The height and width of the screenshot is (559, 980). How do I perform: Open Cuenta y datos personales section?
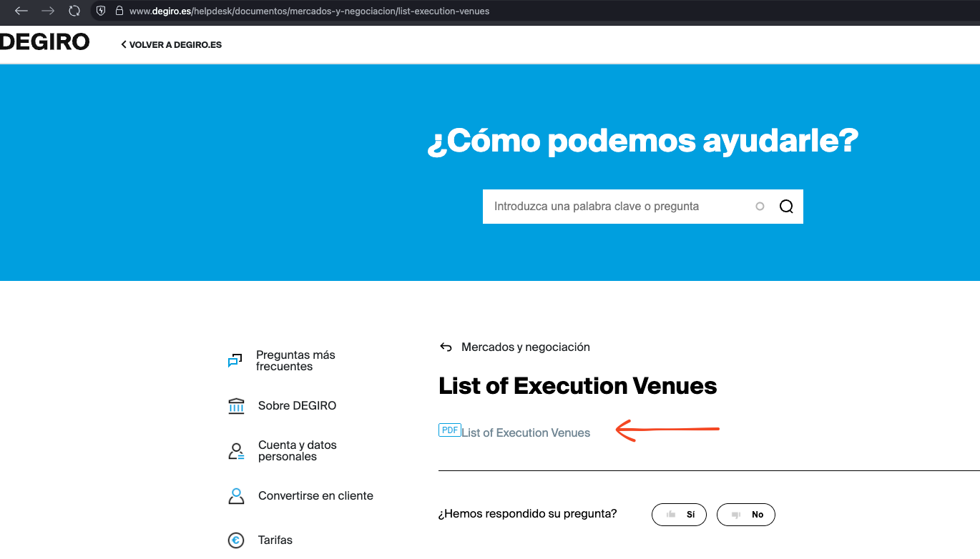297,450
